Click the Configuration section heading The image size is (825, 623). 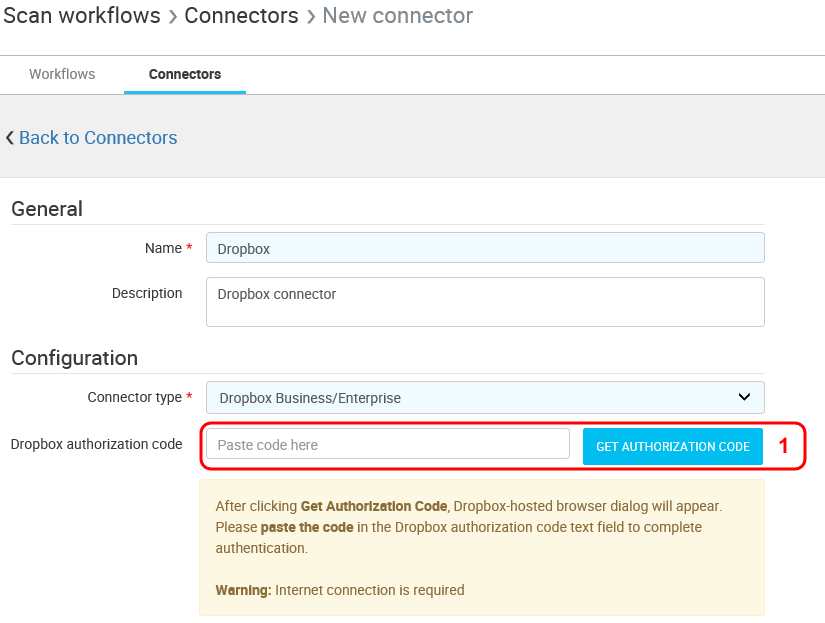click(74, 358)
